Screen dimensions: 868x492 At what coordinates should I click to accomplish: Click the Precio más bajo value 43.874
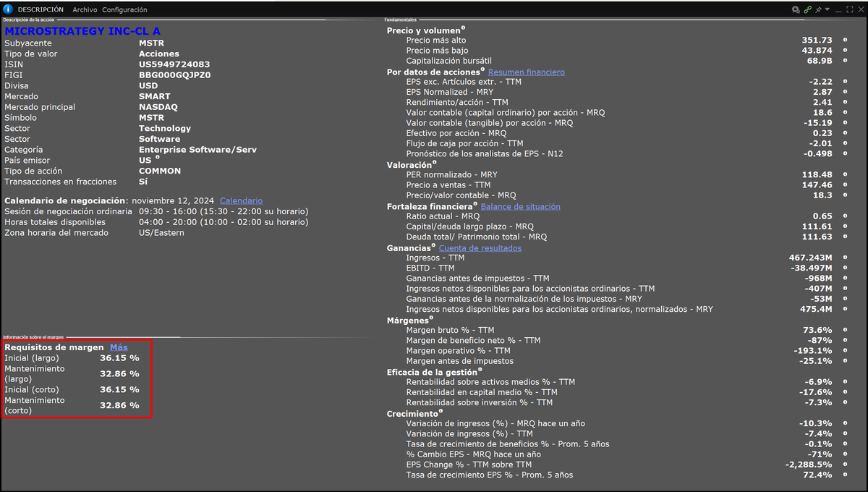tap(817, 51)
